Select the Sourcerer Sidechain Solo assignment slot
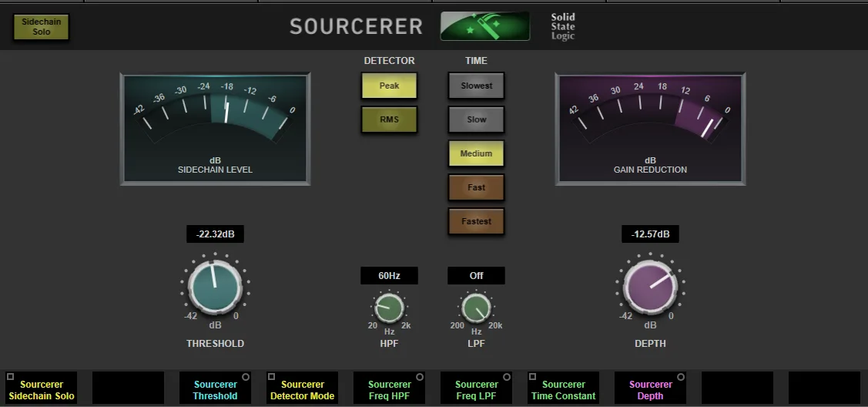 (x=42, y=388)
